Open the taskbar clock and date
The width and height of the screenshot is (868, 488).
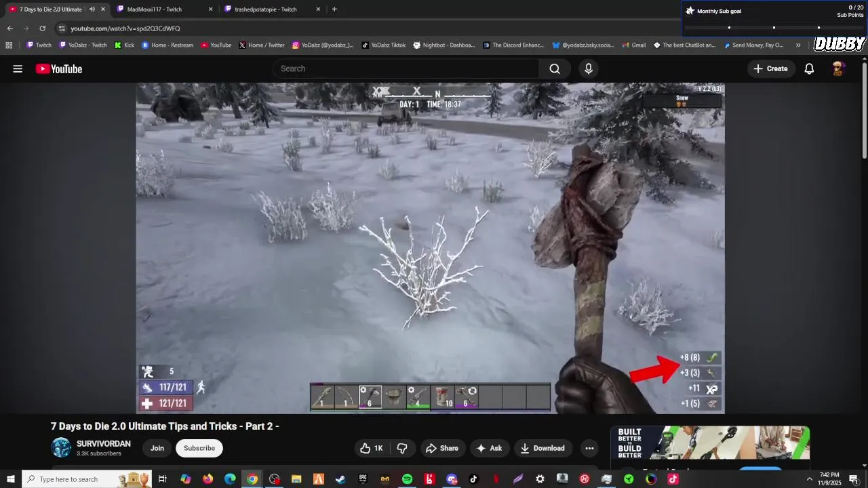coord(829,479)
